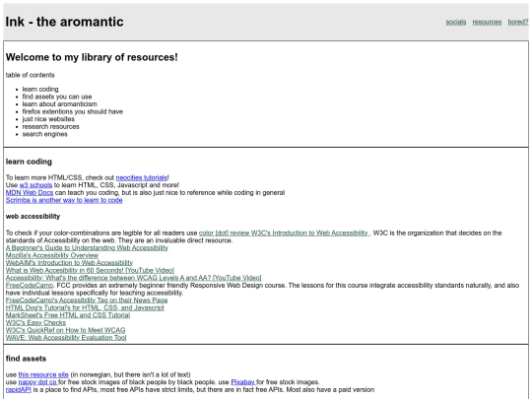Open W3C's Easy Checks link
This screenshot has height=399, width=532.
tap(35, 322)
